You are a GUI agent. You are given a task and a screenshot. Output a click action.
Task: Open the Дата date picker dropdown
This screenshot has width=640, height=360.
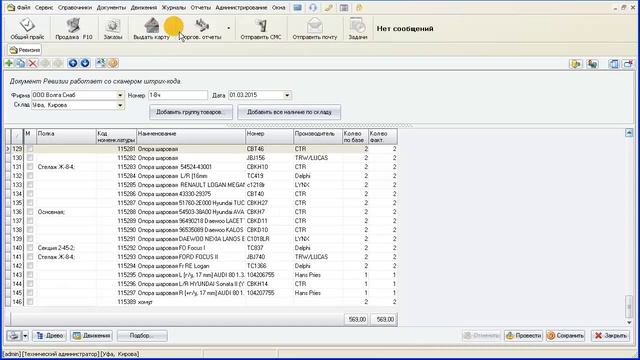[x=287, y=95]
